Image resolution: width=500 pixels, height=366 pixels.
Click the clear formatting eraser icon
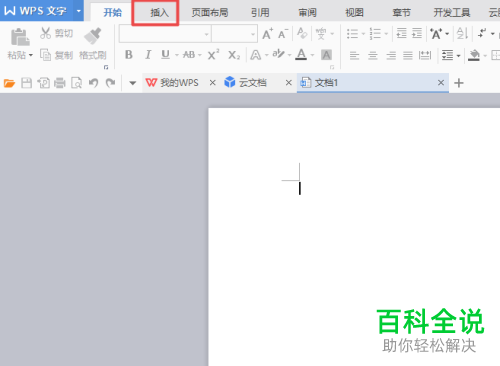302,33
